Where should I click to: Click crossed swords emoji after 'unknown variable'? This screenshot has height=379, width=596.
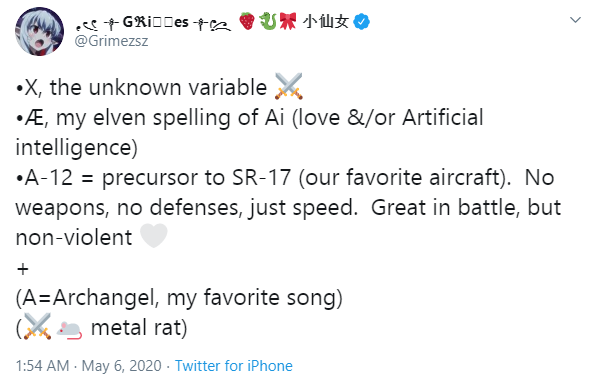pos(288,87)
